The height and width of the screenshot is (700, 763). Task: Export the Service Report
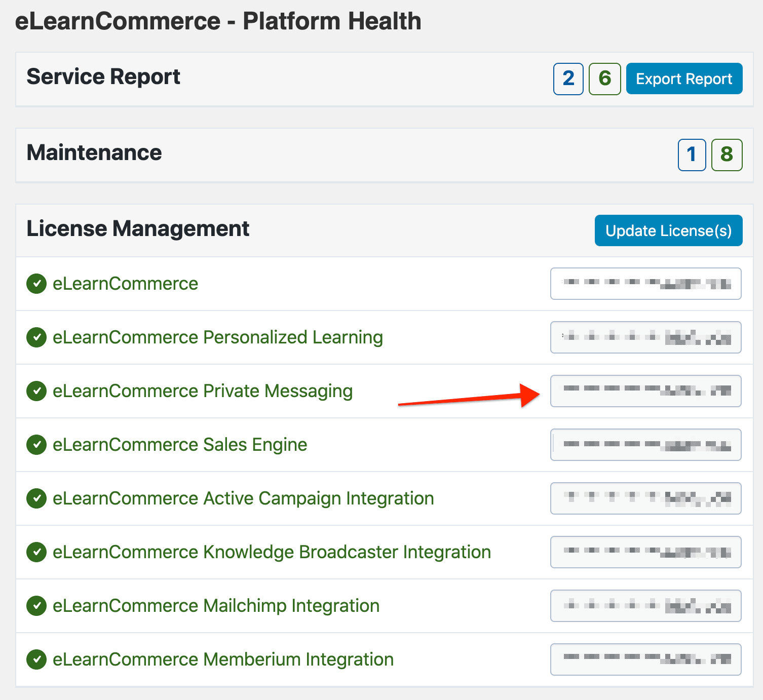(x=684, y=79)
